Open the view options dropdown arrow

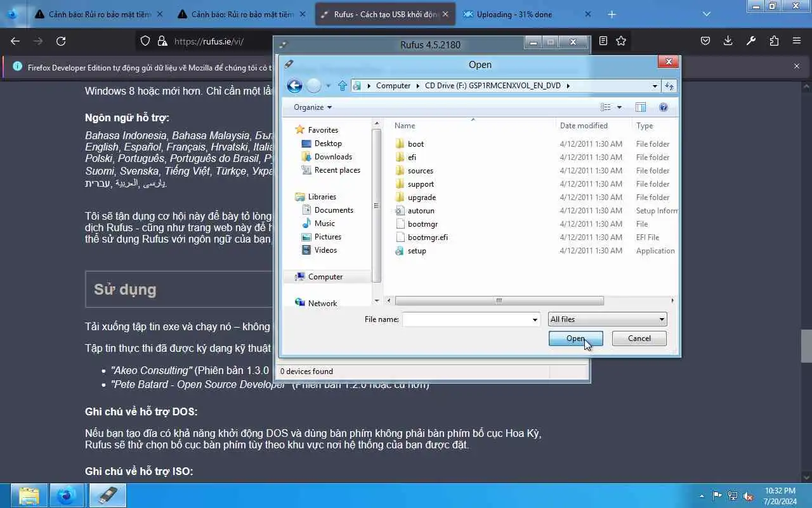(619, 107)
